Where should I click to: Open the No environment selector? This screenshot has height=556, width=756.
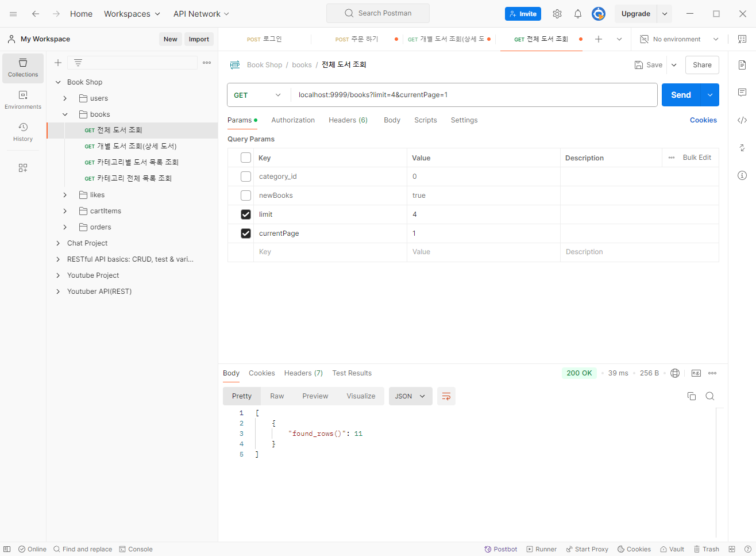(680, 39)
